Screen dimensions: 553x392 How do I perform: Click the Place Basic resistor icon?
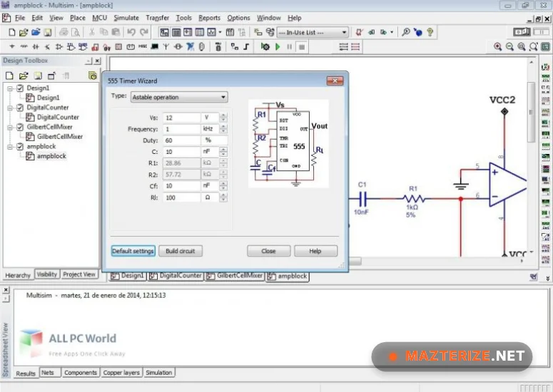click(24, 46)
